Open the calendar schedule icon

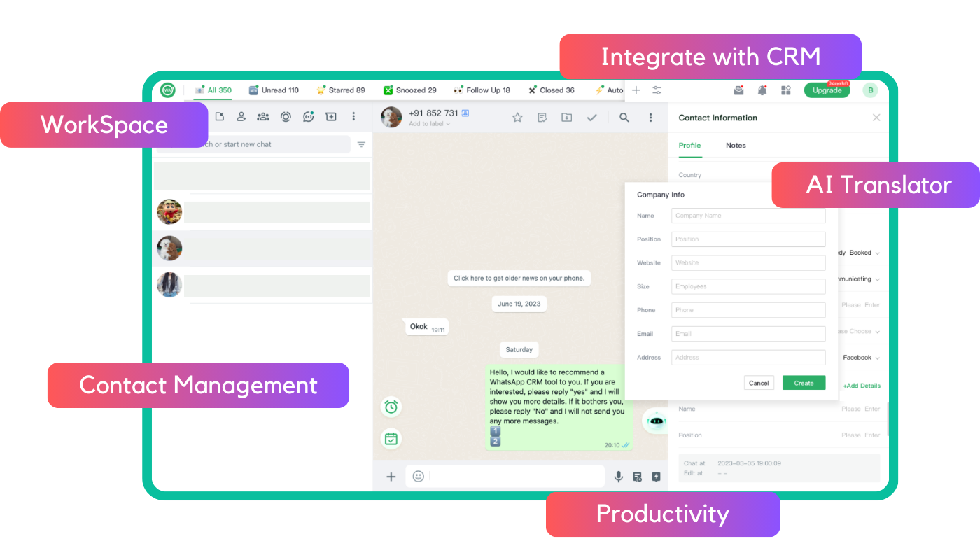pyautogui.click(x=391, y=439)
